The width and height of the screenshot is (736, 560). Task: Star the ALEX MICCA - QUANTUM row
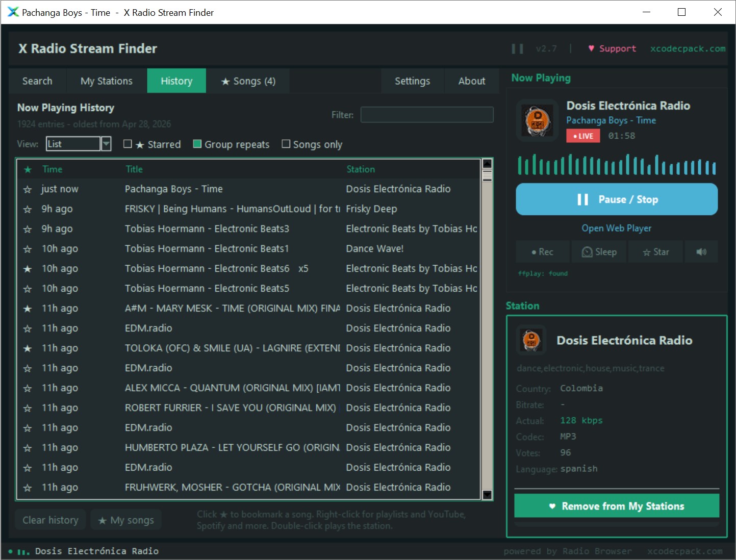pos(28,388)
